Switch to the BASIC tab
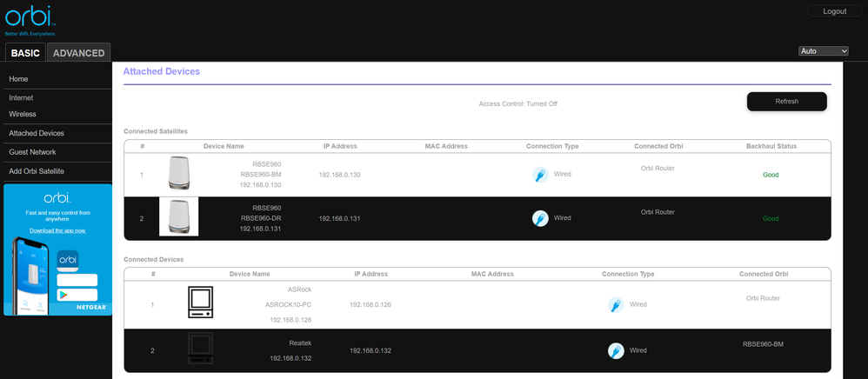 [x=25, y=52]
